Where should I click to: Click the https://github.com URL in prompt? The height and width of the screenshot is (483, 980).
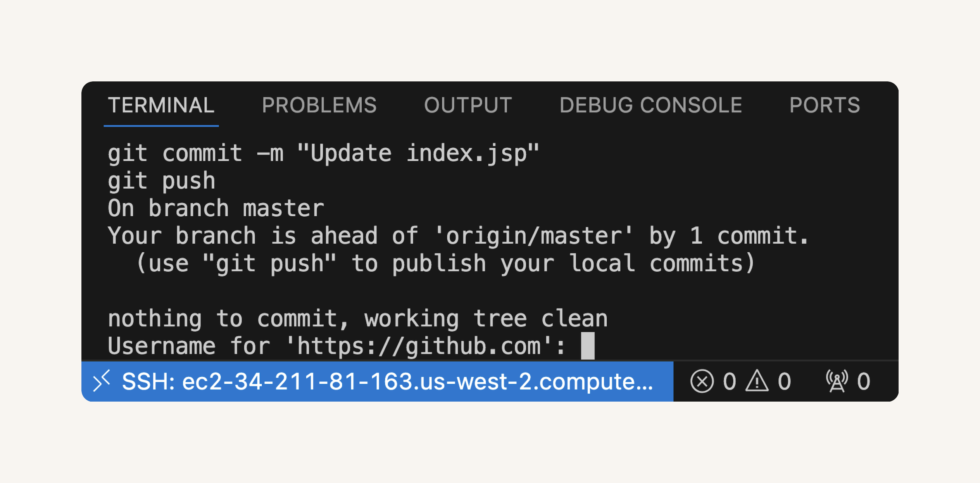419,346
